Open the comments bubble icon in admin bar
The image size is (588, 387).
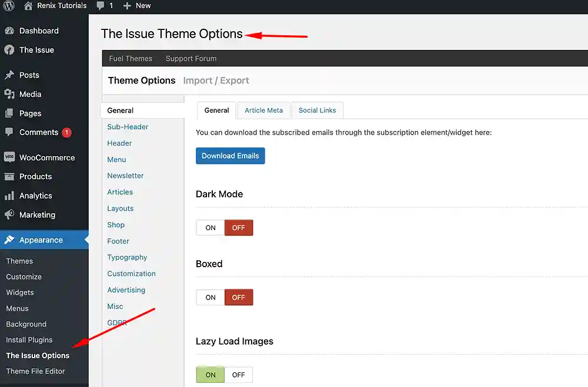coord(100,6)
